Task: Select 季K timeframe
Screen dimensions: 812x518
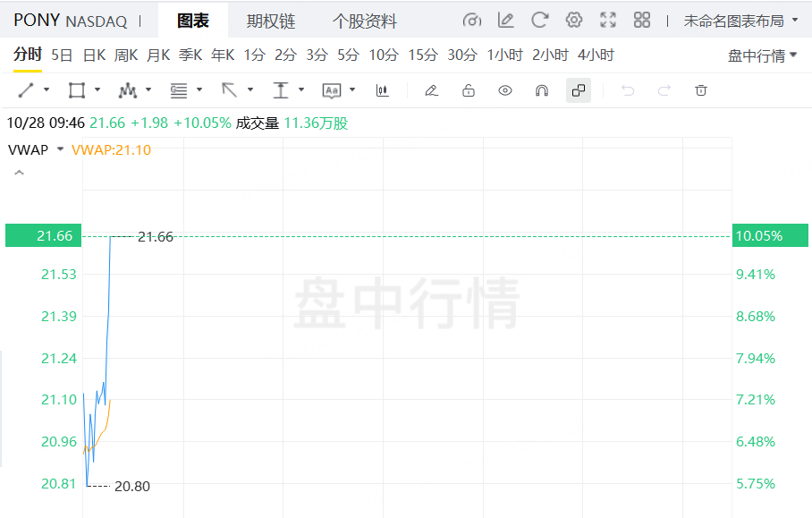Action: tap(190, 55)
